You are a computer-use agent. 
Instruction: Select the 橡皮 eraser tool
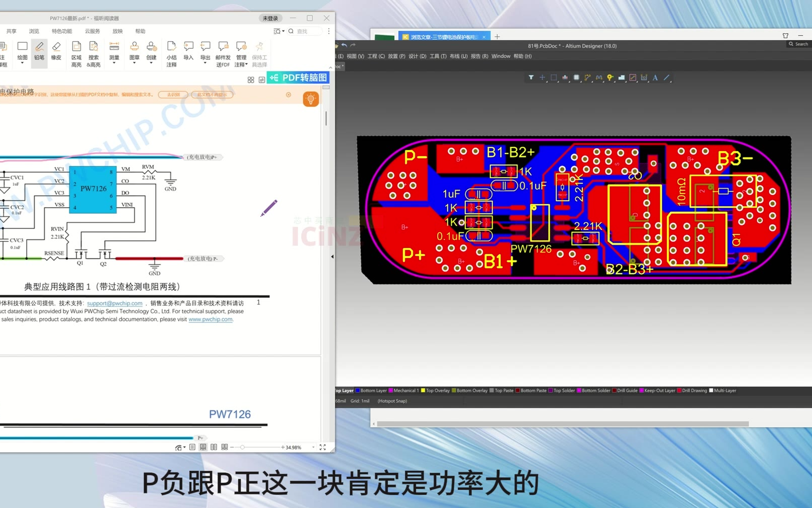coord(56,51)
